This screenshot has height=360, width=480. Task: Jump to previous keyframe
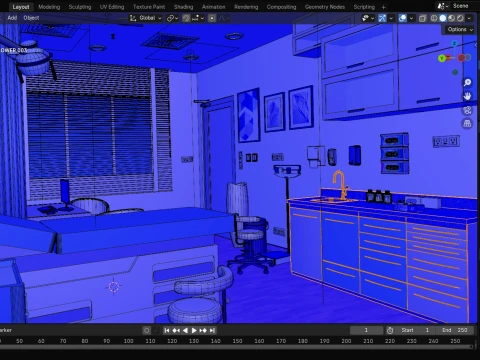[x=176, y=330]
